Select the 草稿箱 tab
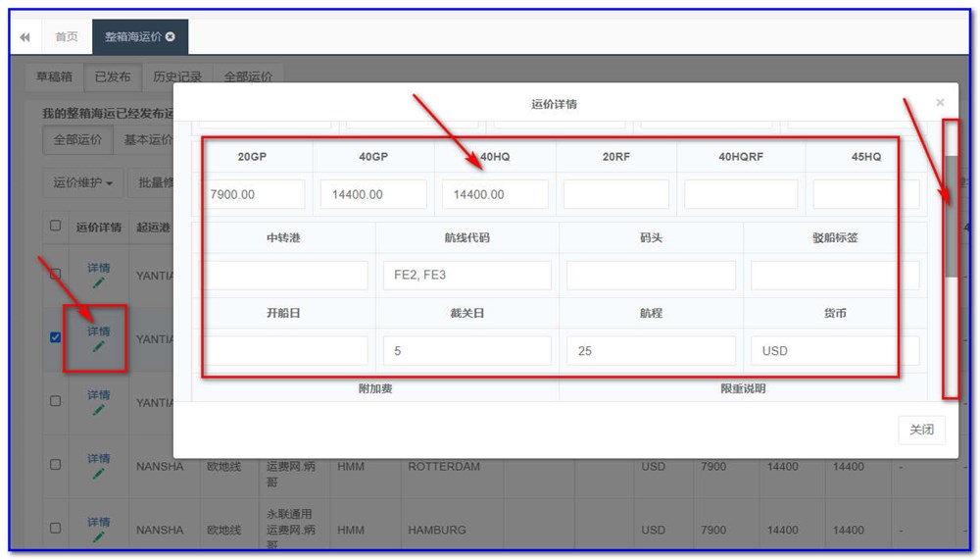This screenshot has width=980, height=560. click(54, 76)
